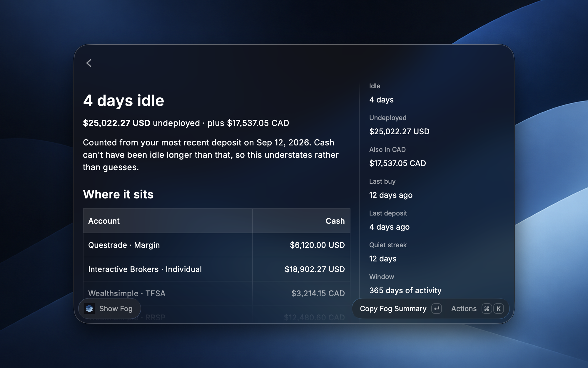Click the "Last deposit" label
The image size is (588, 368).
[x=388, y=213]
